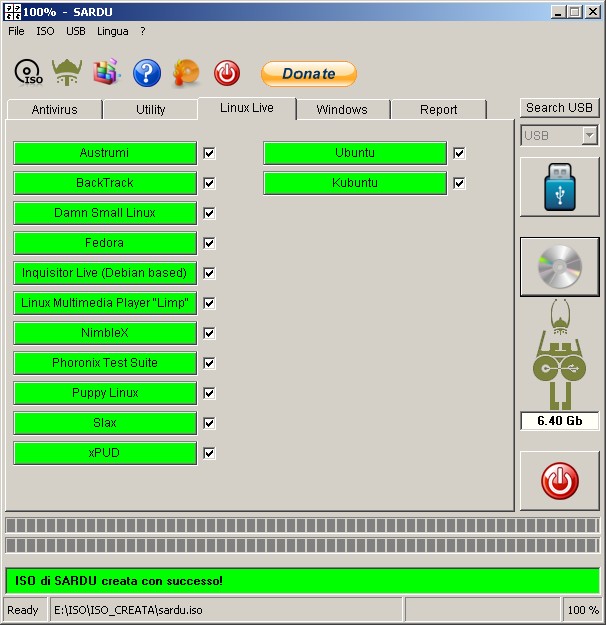
Task: Open help with the blue question mark icon
Action: tap(147, 73)
